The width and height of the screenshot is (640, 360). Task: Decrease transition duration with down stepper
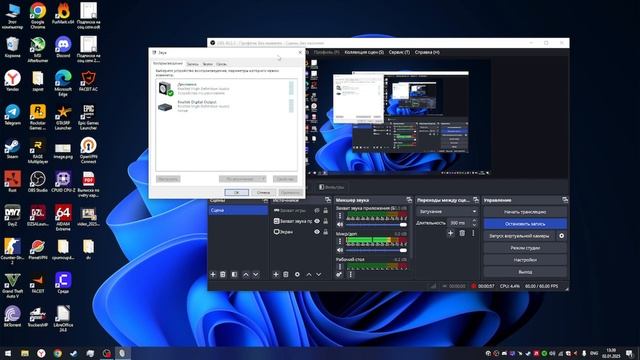coord(474,225)
